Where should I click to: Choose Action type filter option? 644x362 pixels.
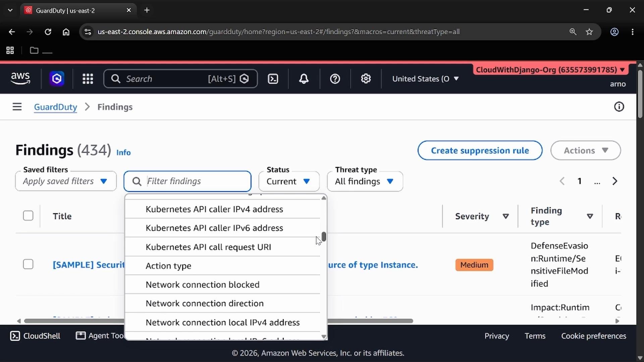(x=223, y=266)
